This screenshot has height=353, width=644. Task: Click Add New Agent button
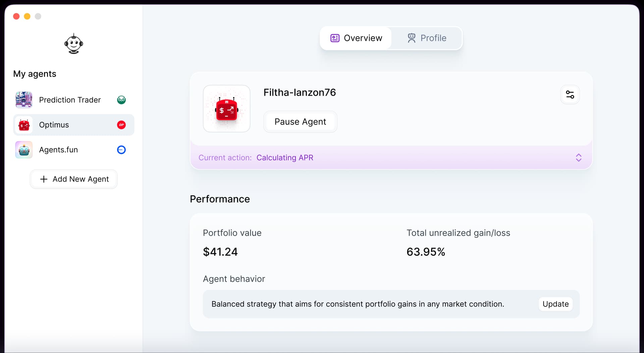click(74, 179)
